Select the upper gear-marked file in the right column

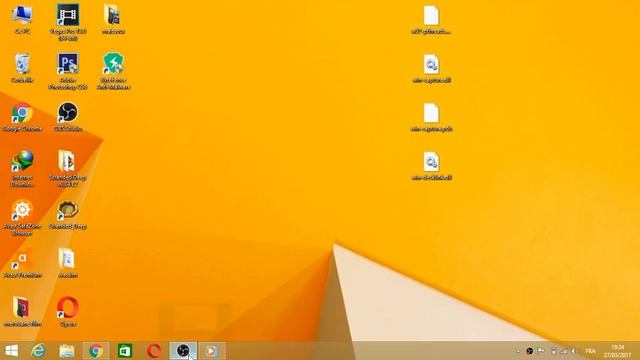tap(431, 64)
